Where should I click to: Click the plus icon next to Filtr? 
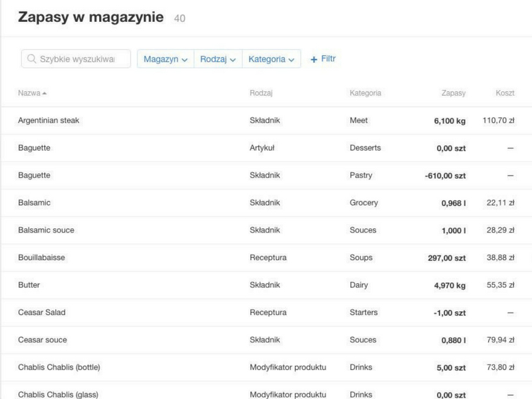pos(314,59)
